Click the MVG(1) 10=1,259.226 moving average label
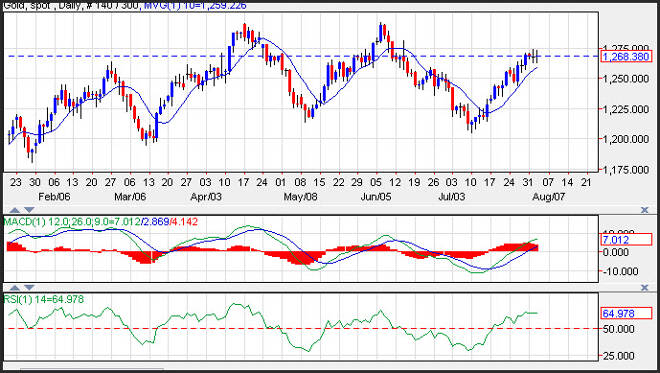Screen dimensions: 660x373 195,5
